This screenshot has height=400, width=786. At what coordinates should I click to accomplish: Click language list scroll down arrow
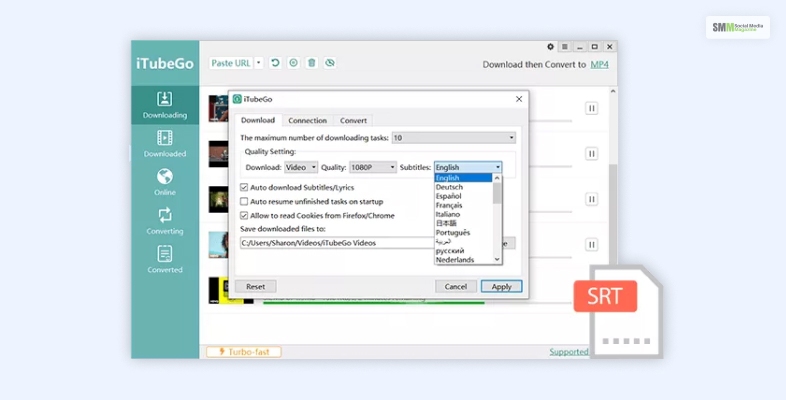[x=497, y=260]
